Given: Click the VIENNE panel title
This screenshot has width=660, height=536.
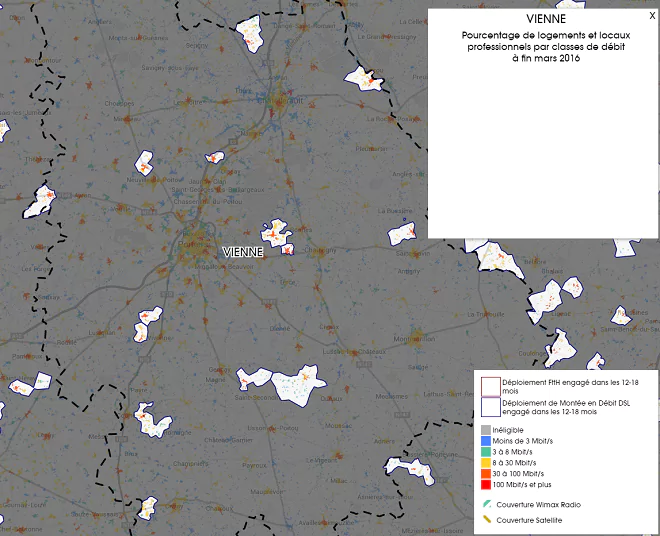Looking at the screenshot, I should (x=546, y=19).
